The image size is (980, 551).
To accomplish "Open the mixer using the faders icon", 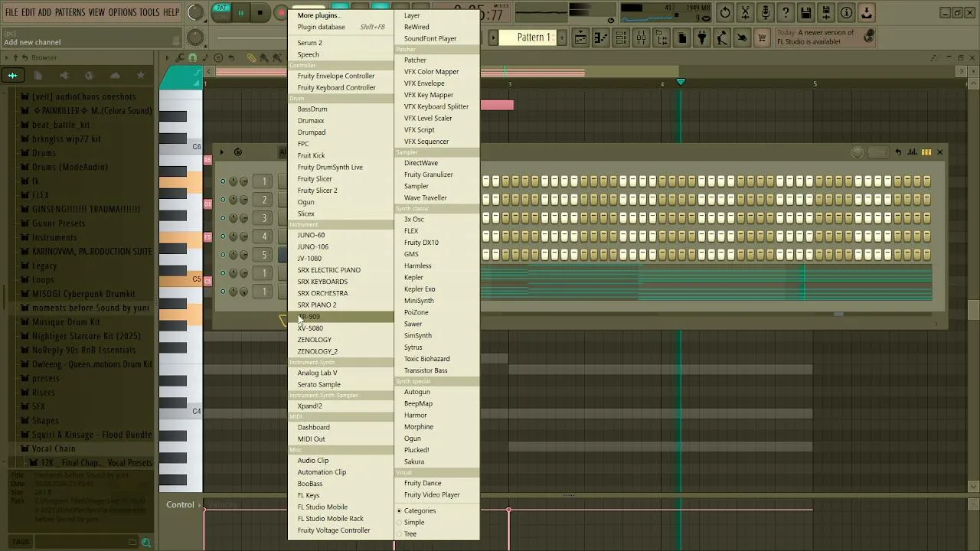I will coord(642,38).
